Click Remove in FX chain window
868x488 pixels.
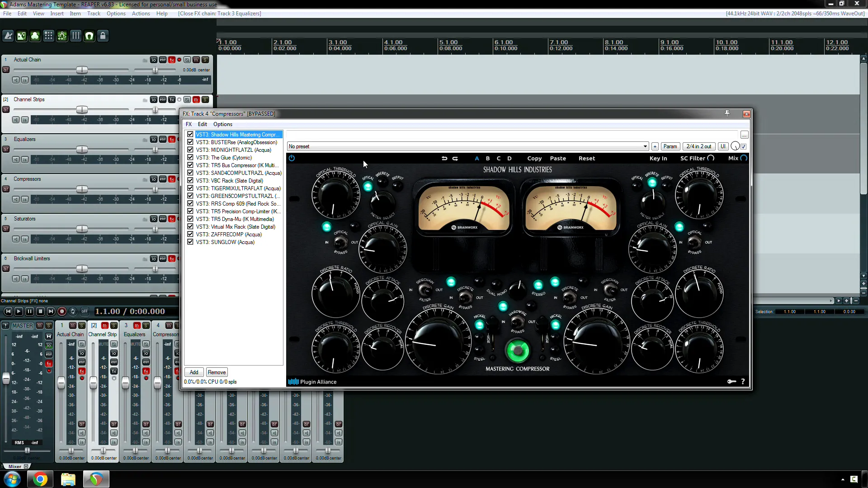point(217,372)
